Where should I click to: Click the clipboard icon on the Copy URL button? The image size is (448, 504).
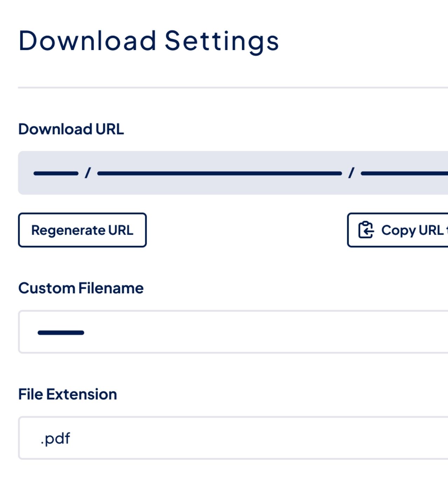tap(366, 230)
